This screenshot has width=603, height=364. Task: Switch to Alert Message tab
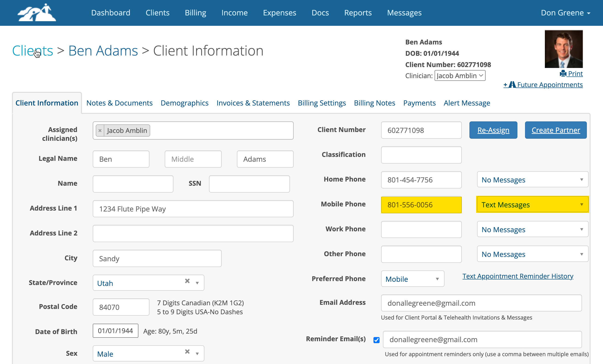(467, 103)
